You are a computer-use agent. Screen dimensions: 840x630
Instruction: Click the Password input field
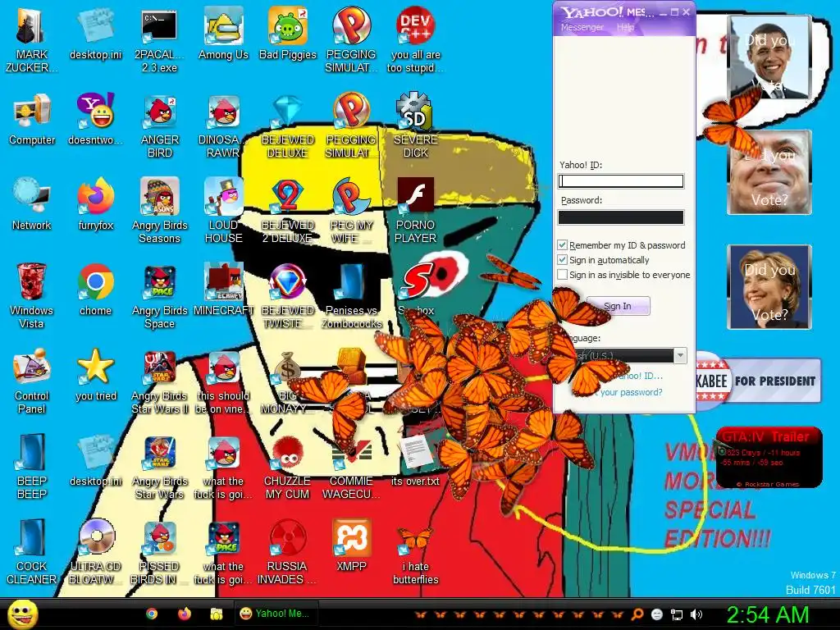(621, 217)
